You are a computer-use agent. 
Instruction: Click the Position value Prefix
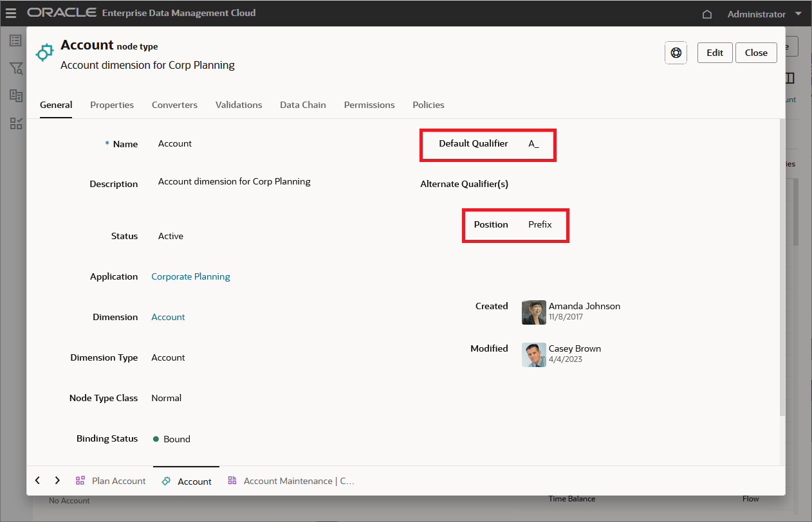540,224
